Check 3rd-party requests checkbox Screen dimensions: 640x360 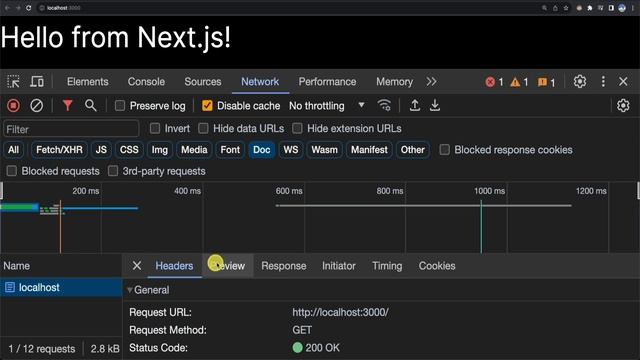113,171
